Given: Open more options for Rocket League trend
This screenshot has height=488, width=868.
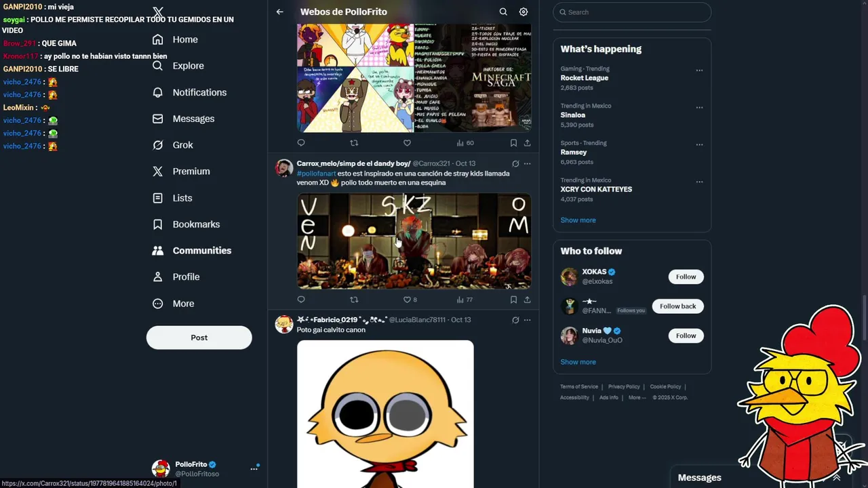Looking at the screenshot, I should pos(699,70).
